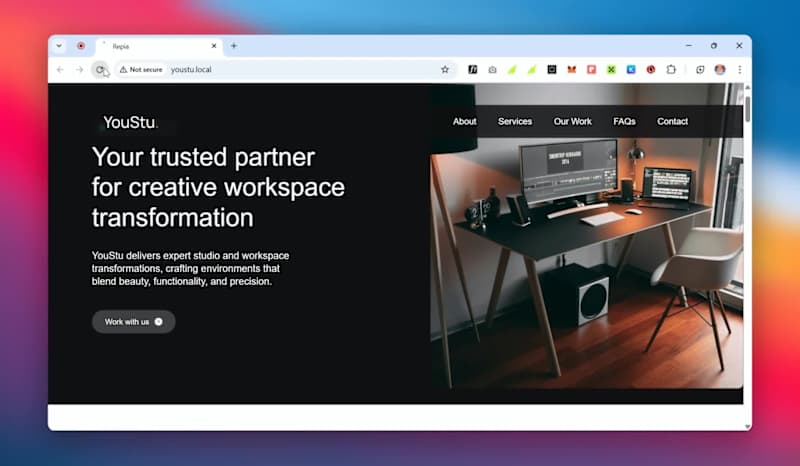
Task: Open the tab search dropdown arrow
Action: coord(59,46)
